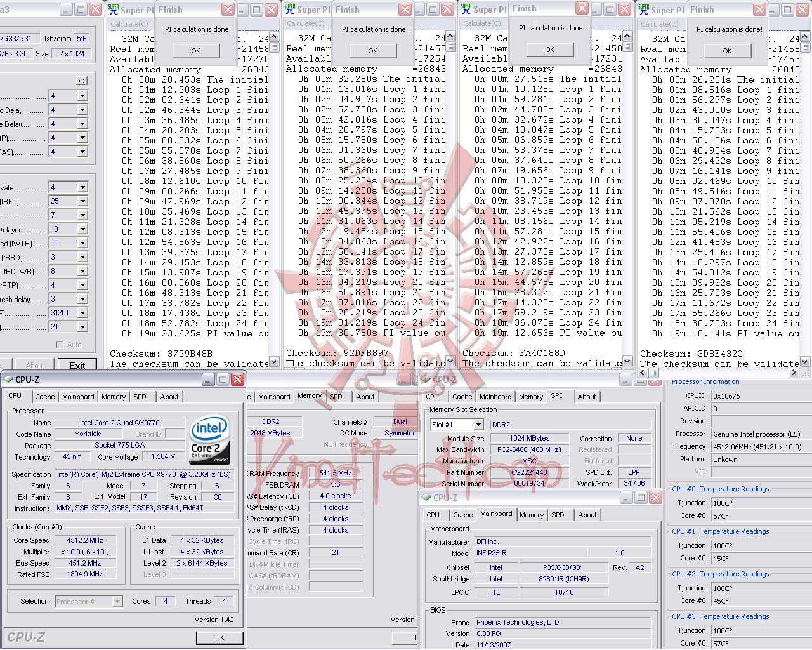Viewport: 812px width, 650px height.
Task: Click the processor name Intel Core 2 Quad QX9770
Action: (x=120, y=423)
